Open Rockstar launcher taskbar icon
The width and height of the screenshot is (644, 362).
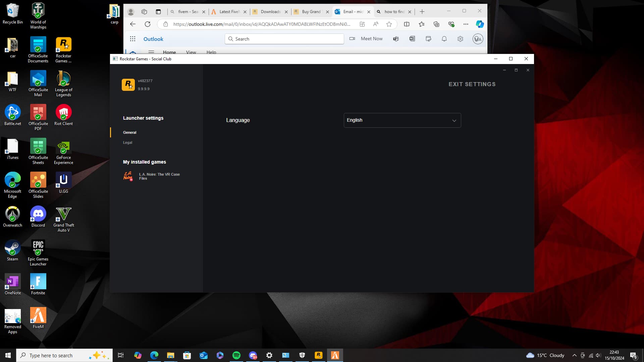[x=319, y=355]
